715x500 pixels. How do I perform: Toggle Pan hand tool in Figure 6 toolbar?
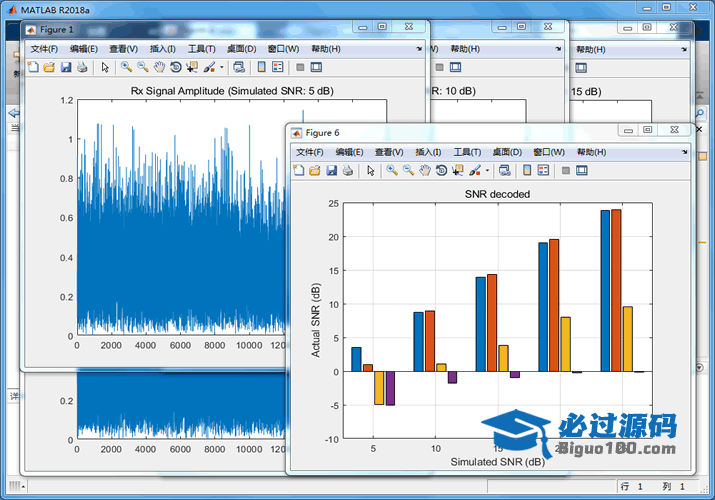(x=424, y=171)
